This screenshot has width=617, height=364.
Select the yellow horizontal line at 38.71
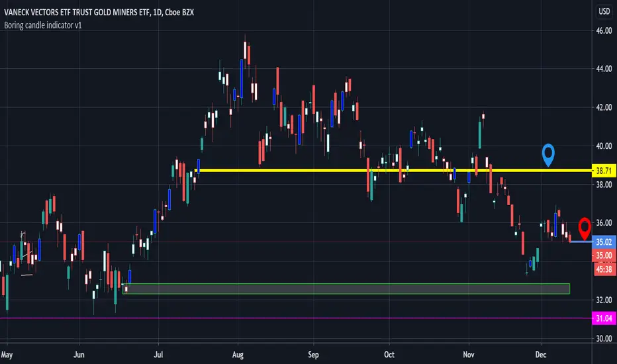(x=393, y=170)
